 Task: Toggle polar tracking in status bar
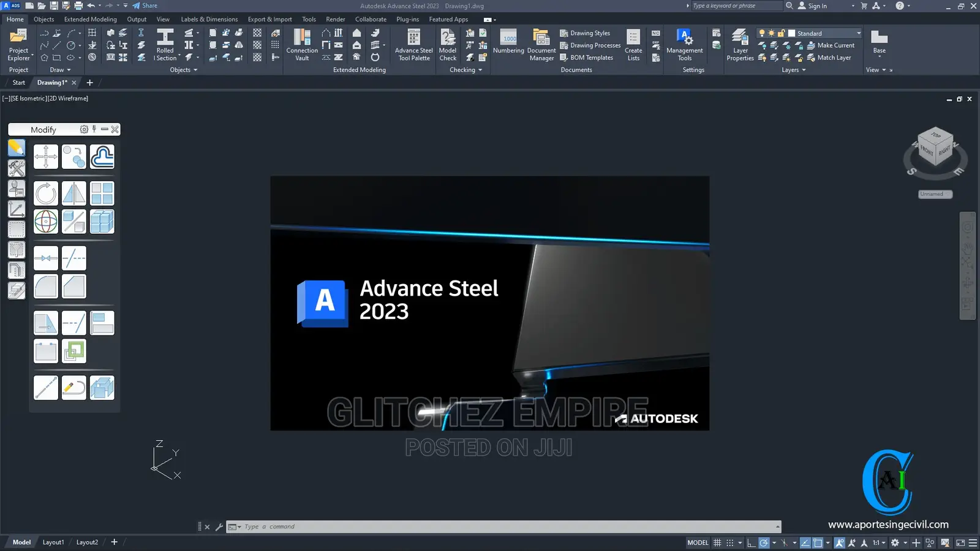coord(764,542)
